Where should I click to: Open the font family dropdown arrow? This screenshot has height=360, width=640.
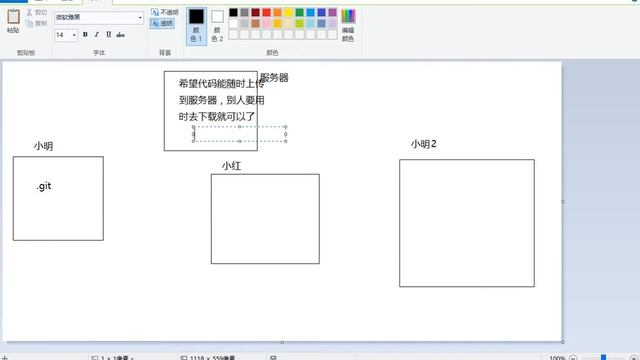pyautogui.click(x=140, y=18)
